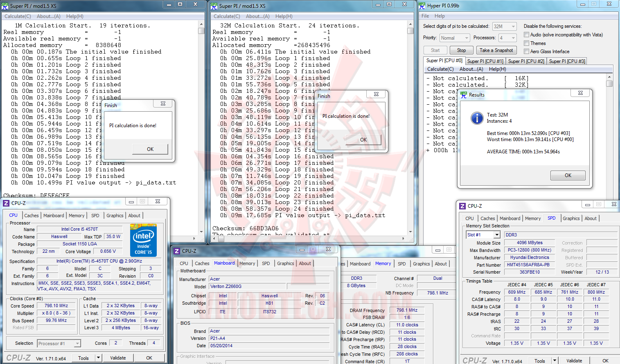Click Validate in the CPU-Z SPD window
The image size is (620, 364).
click(574, 361)
